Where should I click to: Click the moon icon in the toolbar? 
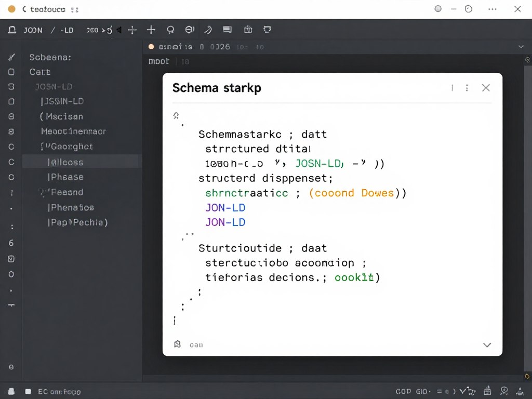[208, 30]
